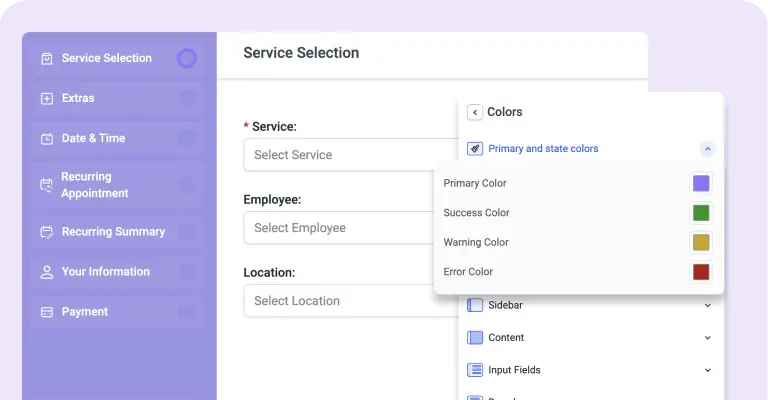This screenshot has width=768, height=400.
Task: Click the Primary and state colors brush icon
Action: click(475, 149)
